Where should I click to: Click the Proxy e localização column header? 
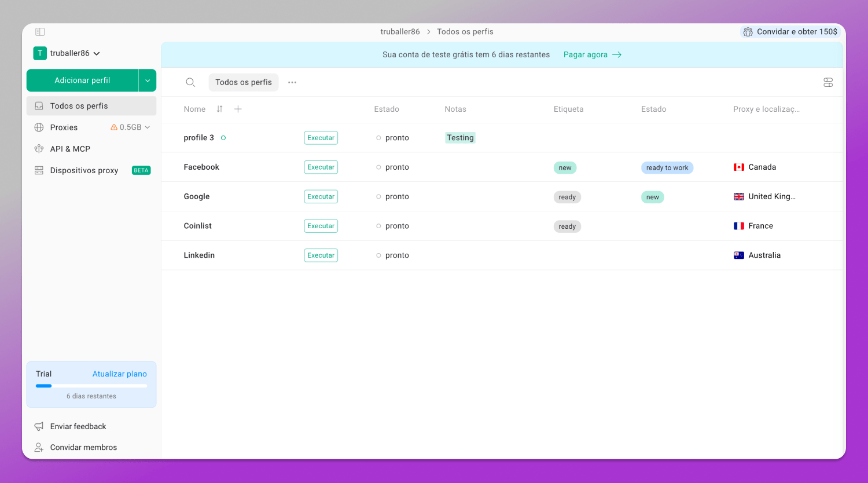coord(766,109)
